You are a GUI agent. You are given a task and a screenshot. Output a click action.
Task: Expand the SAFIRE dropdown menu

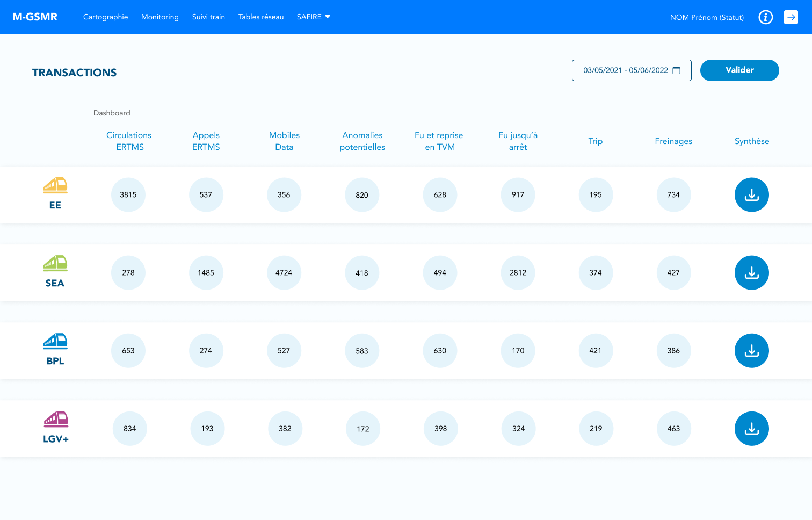pyautogui.click(x=314, y=17)
